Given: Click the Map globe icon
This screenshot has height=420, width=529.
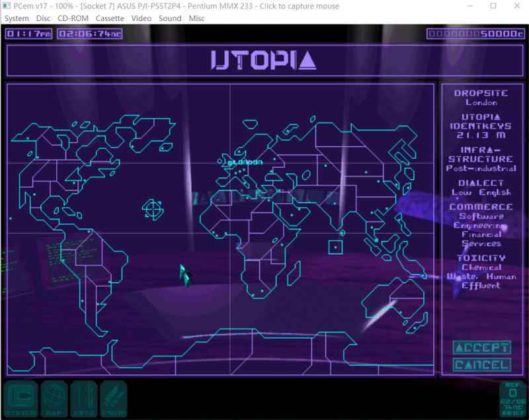Looking at the screenshot, I should pos(53,399).
